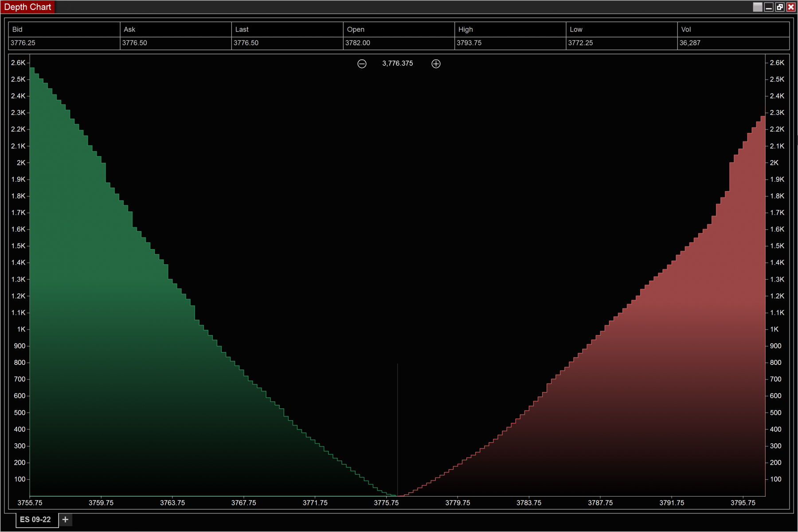Click the restore window icon

tap(779, 7)
